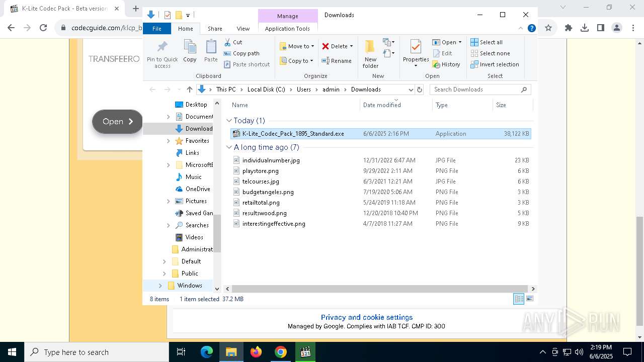644x362 pixels.
Task: Switch to details view in the status bar
Action: pyautogui.click(x=519, y=299)
